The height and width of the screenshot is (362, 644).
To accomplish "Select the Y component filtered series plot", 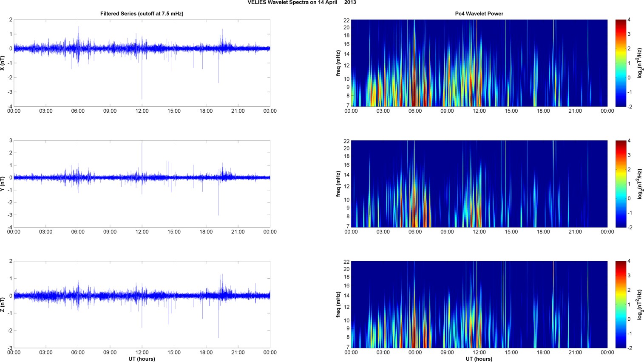I will tap(142, 184).
